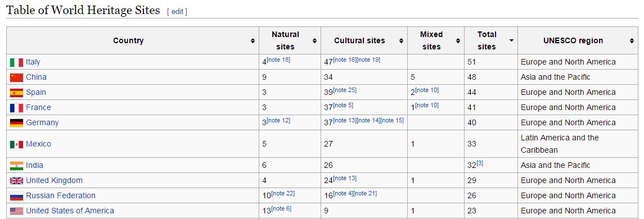Select India's cultural sites value 26

[328, 166]
